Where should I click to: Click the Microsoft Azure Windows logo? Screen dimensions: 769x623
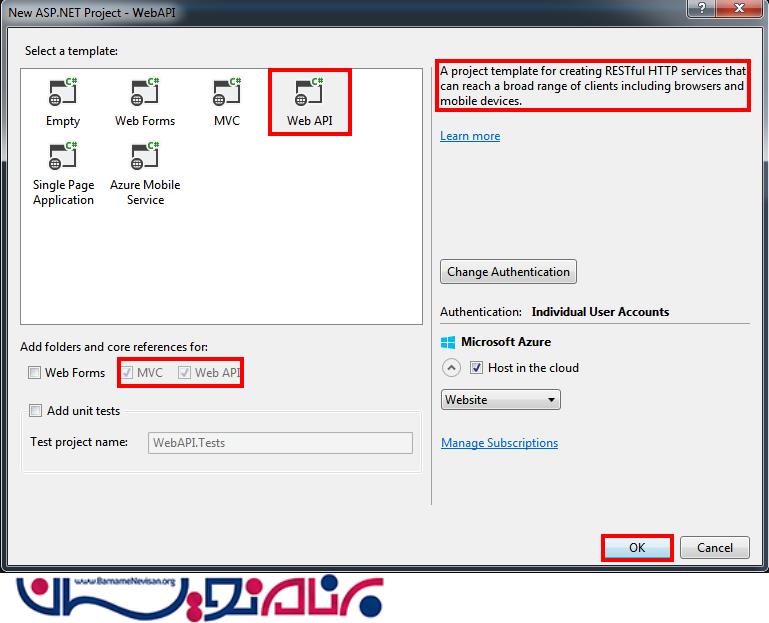pyautogui.click(x=448, y=342)
